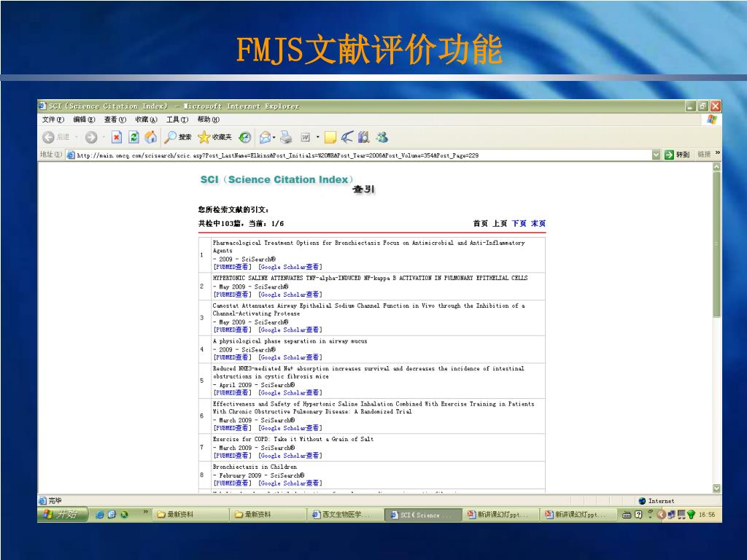747x560 pixels.
Task: Expand the address bar URL dropdown
Action: pyautogui.click(x=656, y=155)
